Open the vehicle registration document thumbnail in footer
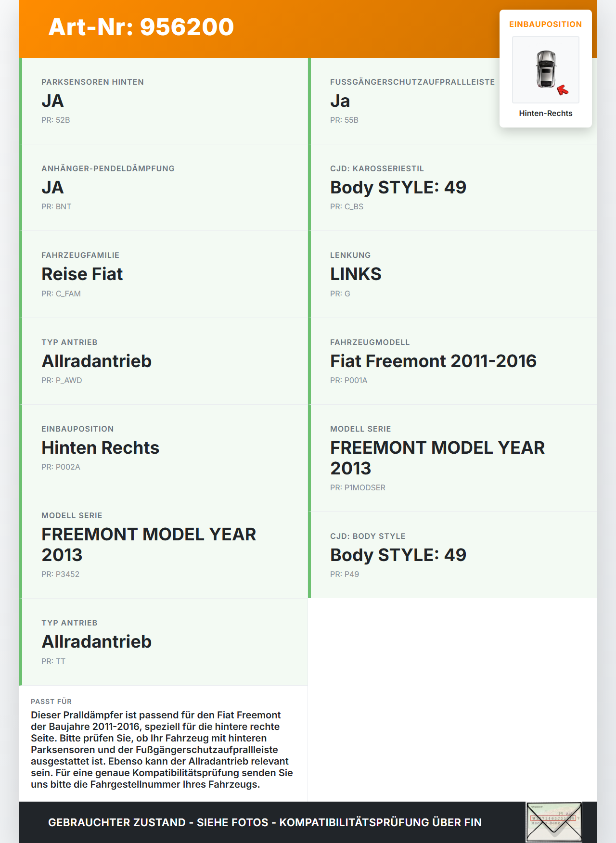 point(554,822)
